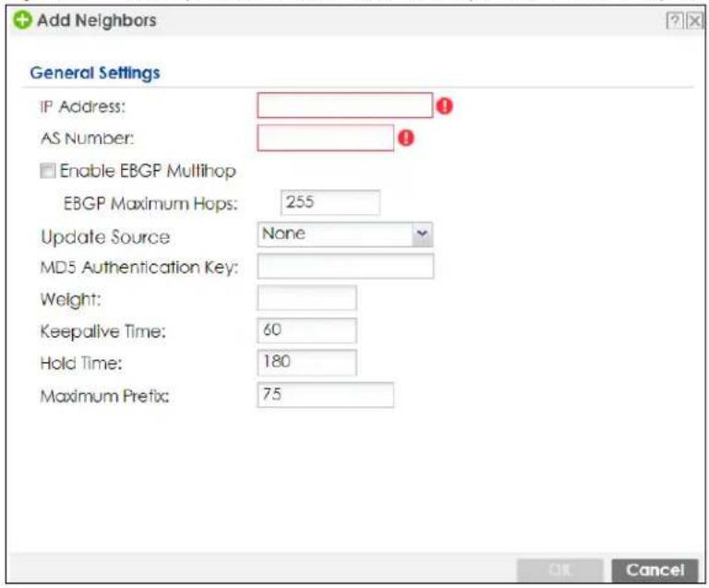
Task: Click the Update Source label
Action: point(105,237)
